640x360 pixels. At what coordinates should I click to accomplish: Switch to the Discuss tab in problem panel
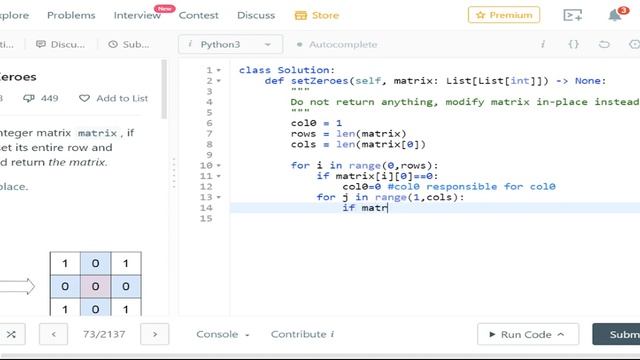point(60,44)
